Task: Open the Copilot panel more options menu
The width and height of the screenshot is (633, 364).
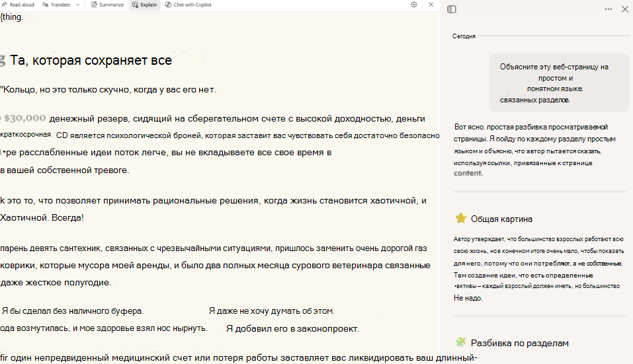Action: point(608,9)
